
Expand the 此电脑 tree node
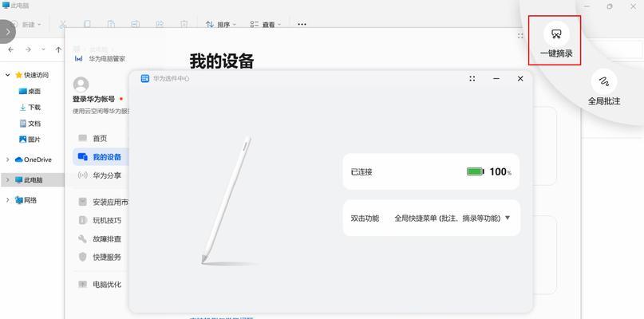coord(7,179)
